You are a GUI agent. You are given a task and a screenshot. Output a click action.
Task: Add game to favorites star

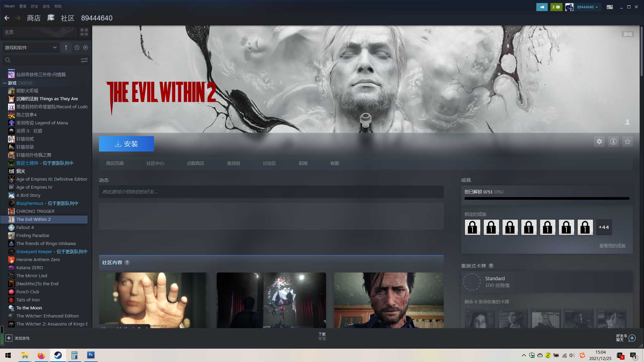[x=628, y=141]
